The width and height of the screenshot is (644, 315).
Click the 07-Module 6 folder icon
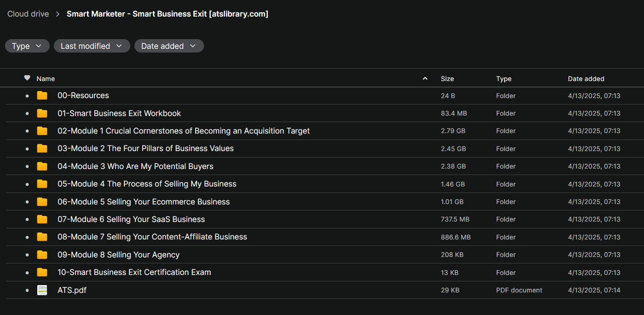click(x=42, y=219)
